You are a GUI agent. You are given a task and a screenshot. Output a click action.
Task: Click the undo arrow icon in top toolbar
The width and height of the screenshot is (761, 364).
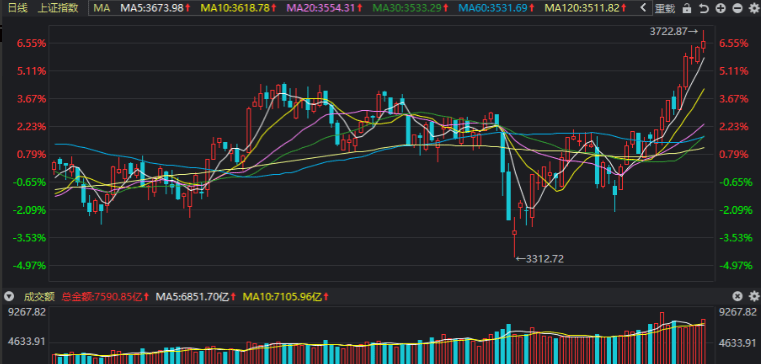tap(703, 8)
